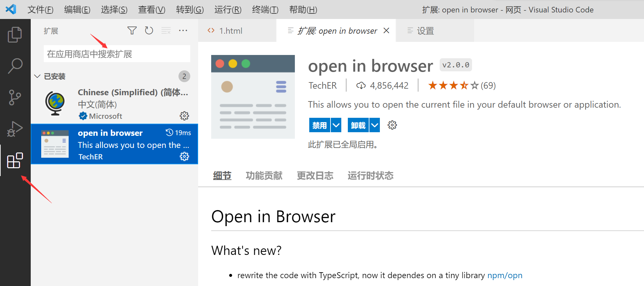
Task: Click the 卸载 button
Action: (x=358, y=125)
